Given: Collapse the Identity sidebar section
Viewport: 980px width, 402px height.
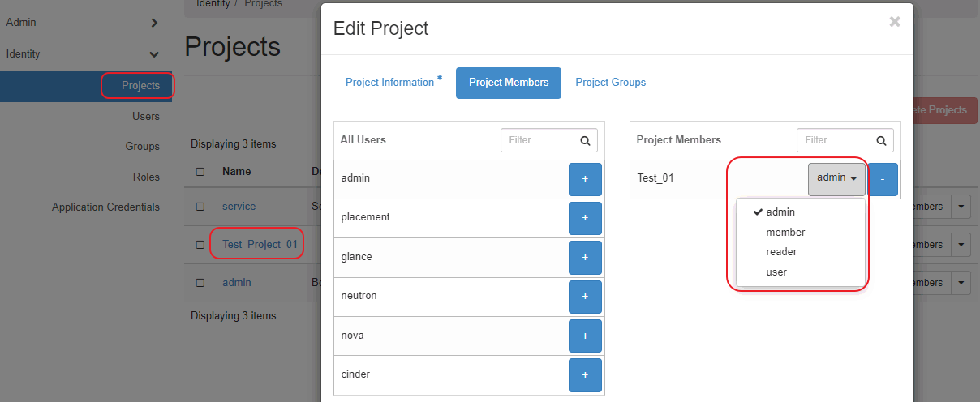Looking at the screenshot, I should pos(154,54).
